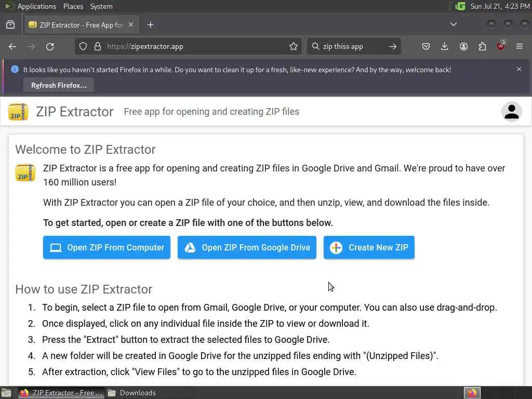Switch to ZIP Extractor taskbar window
Viewport: 532px width, 399px height.
[x=61, y=393]
